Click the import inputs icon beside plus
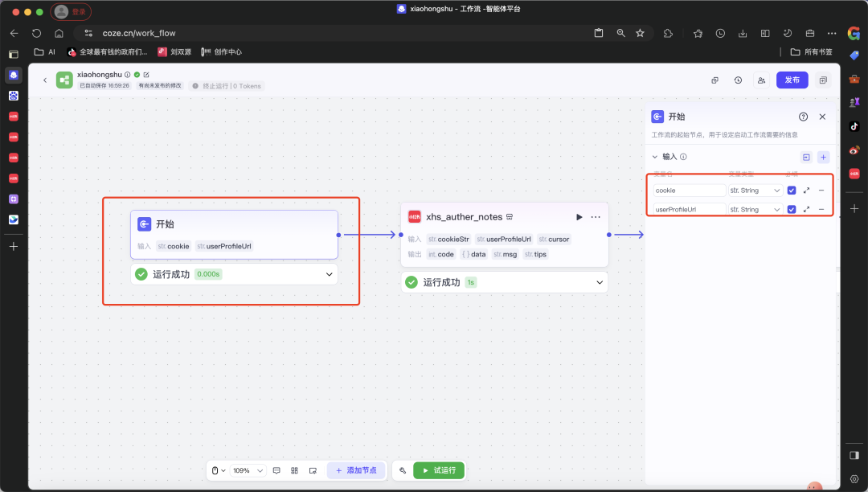Screen dimensions: 868x492 806,158
